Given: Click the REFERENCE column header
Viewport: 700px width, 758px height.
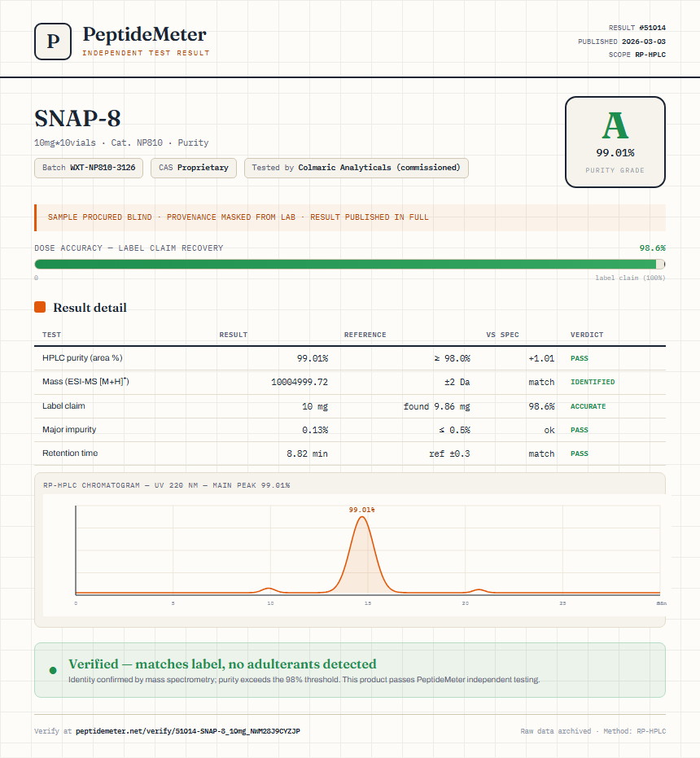Looking at the screenshot, I should click(x=365, y=335).
